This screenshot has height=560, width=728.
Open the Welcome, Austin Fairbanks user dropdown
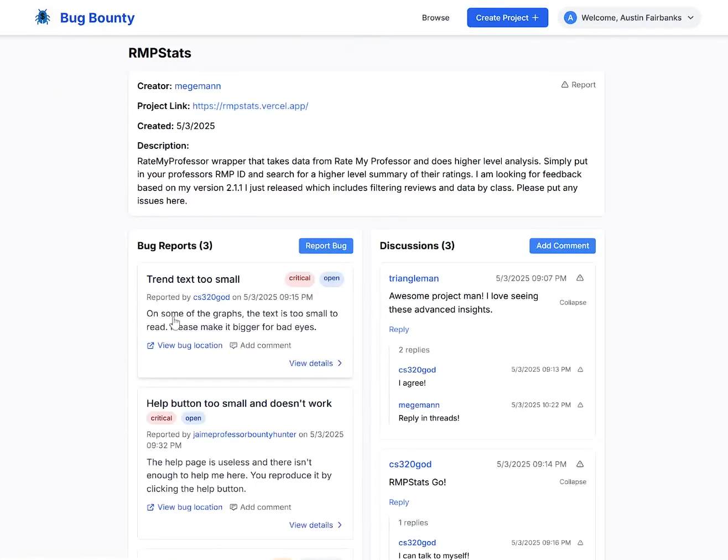[x=630, y=18]
